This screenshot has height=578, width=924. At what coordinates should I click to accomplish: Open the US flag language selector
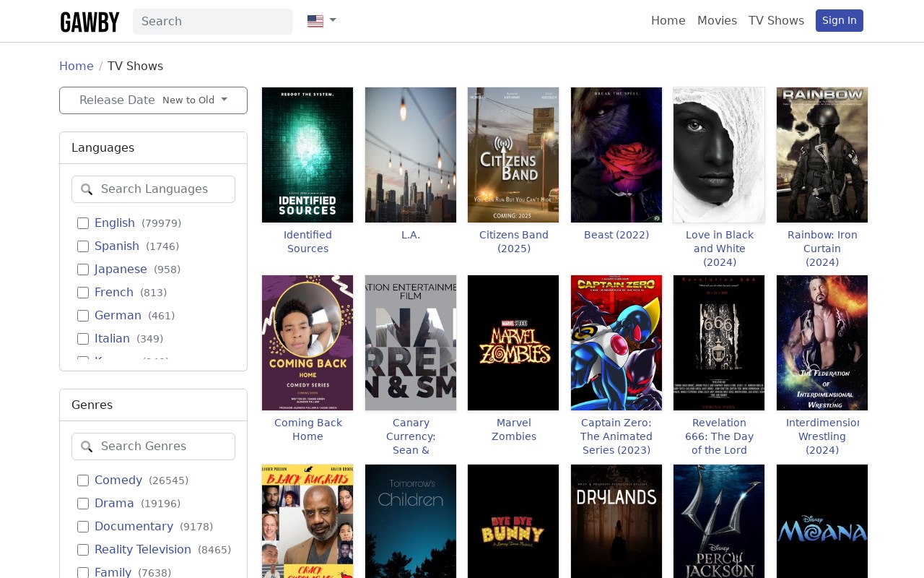322,21
